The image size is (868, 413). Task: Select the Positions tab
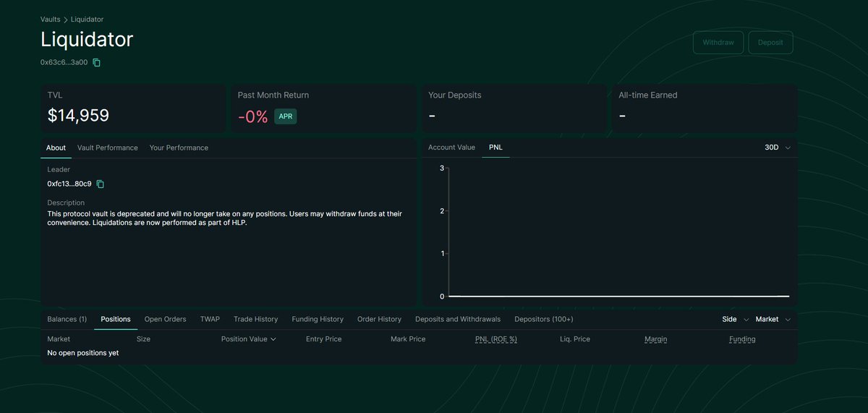tap(116, 319)
